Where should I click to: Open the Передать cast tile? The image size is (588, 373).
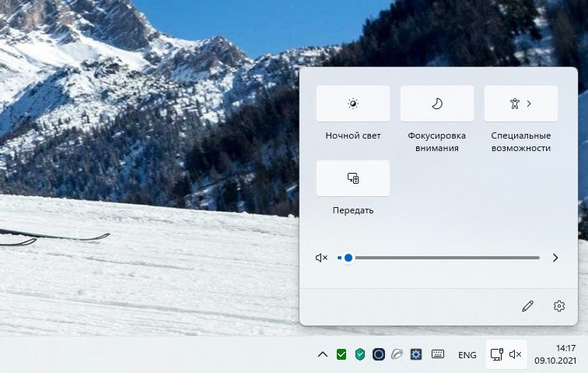click(x=353, y=178)
